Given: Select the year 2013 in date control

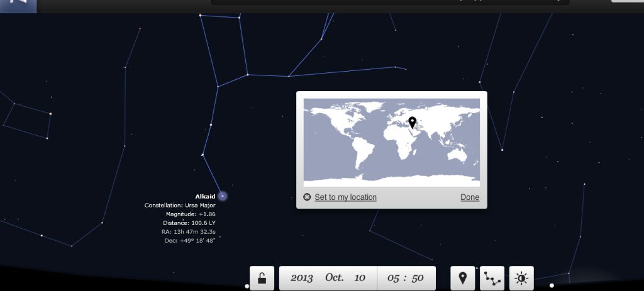Looking at the screenshot, I should pyautogui.click(x=301, y=278).
